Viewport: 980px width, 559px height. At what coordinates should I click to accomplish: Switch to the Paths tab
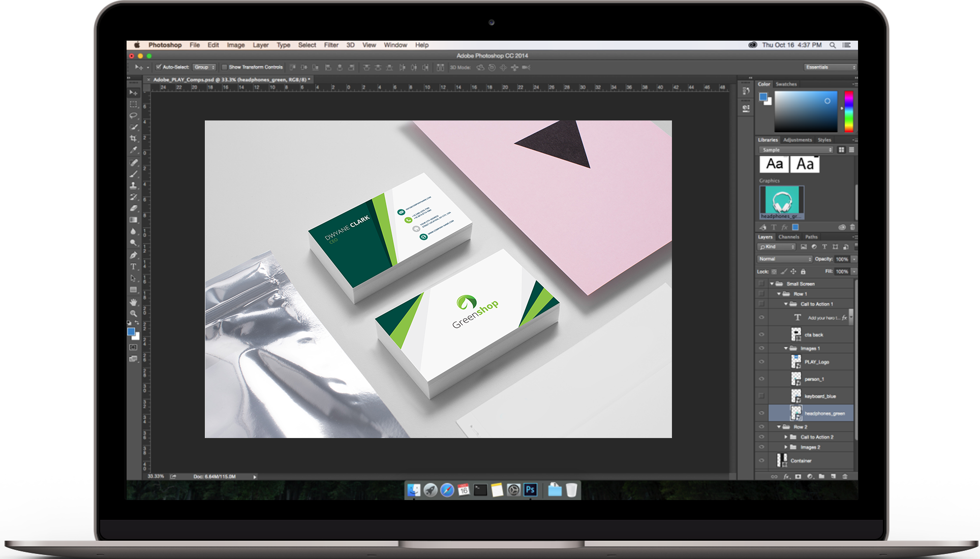click(x=812, y=237)
